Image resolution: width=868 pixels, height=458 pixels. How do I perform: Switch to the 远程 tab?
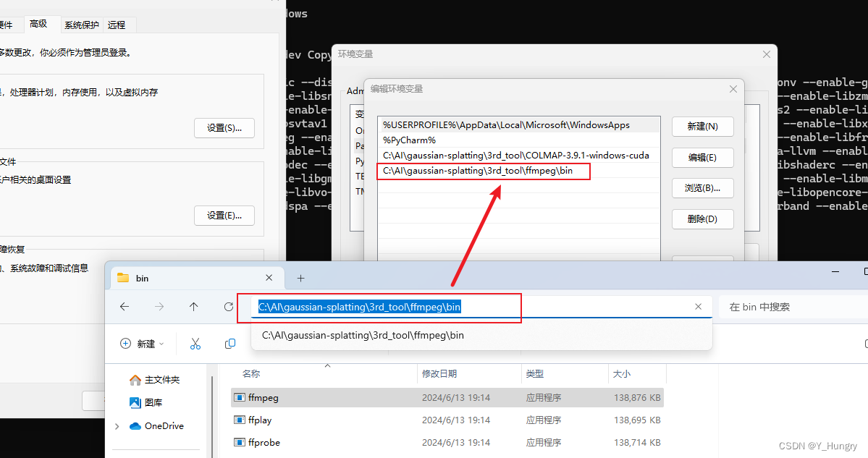(117, 25)
